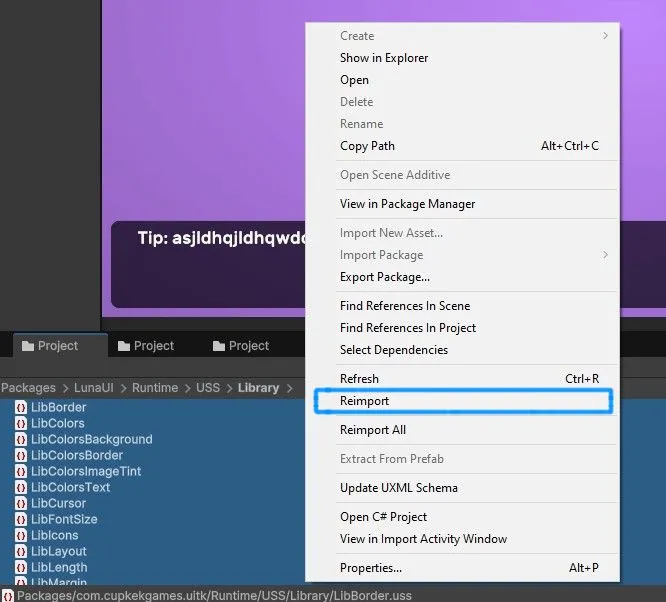
Task: Click the LibColorsText USS file icon
Action: pyautogui.click(x=21, y=487)
